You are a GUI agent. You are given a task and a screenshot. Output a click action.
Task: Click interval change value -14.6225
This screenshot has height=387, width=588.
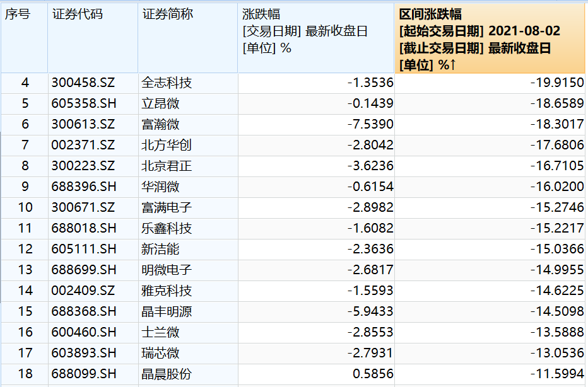[557, 291]
